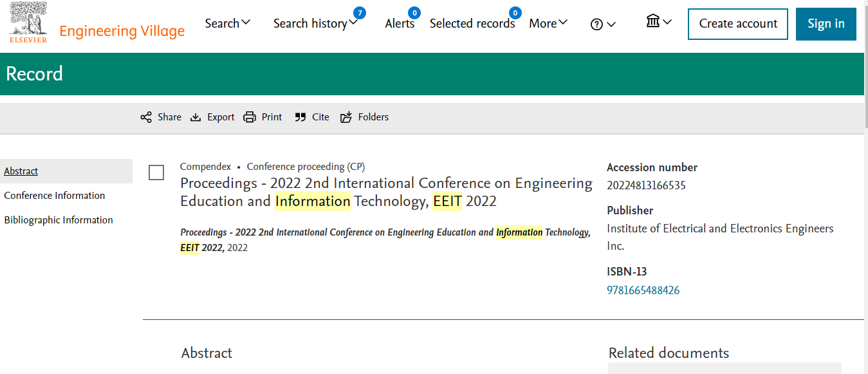Open the Search history dropdown
868x374 pixels.
point(315,23)
